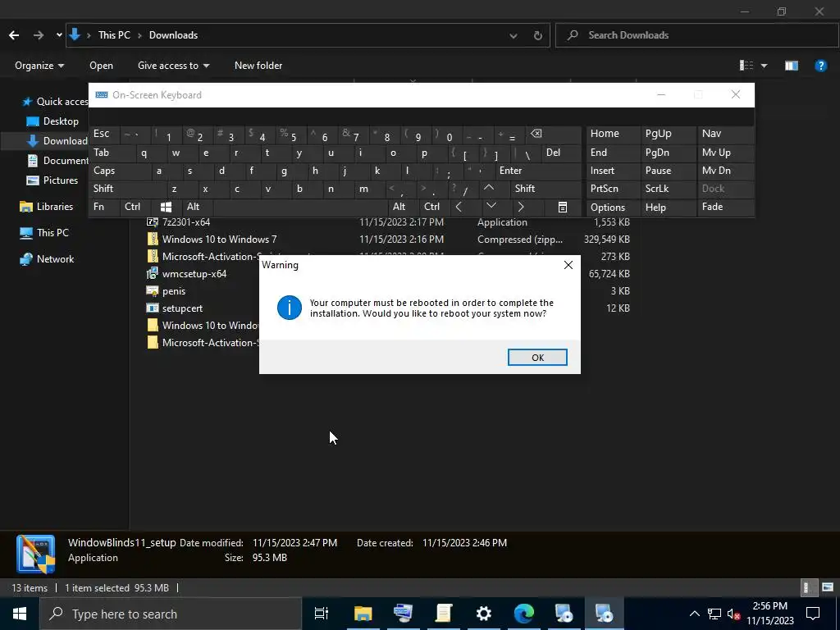The height and width of the screenshot is (630, 840).
Task: Open Settings gear on taskbar
Action: click(484, 614)
